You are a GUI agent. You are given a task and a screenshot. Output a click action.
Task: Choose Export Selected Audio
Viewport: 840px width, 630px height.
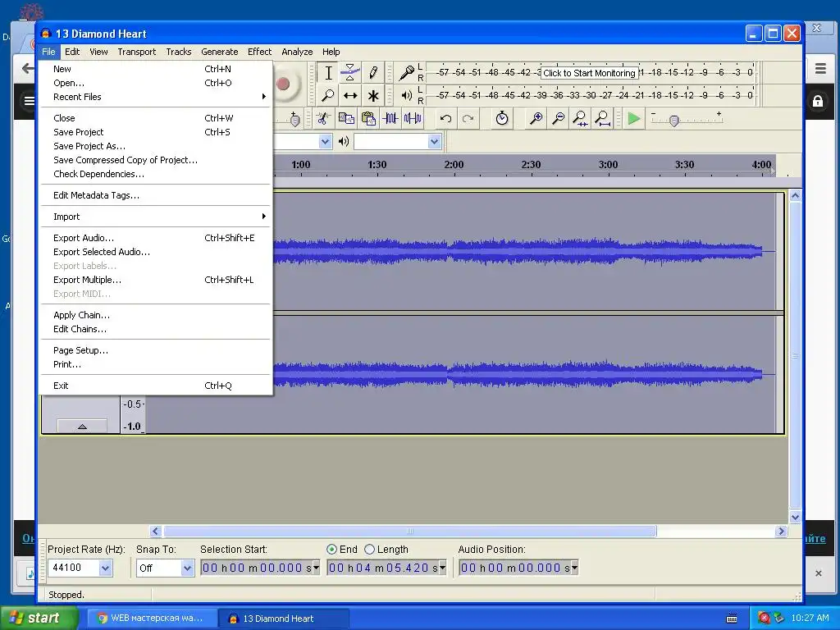tap(157, 252)
